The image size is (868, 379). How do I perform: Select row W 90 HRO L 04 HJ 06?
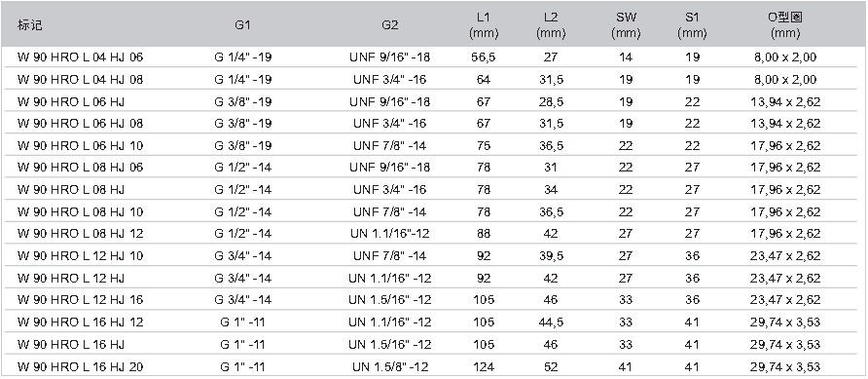(x=434, y=57)
